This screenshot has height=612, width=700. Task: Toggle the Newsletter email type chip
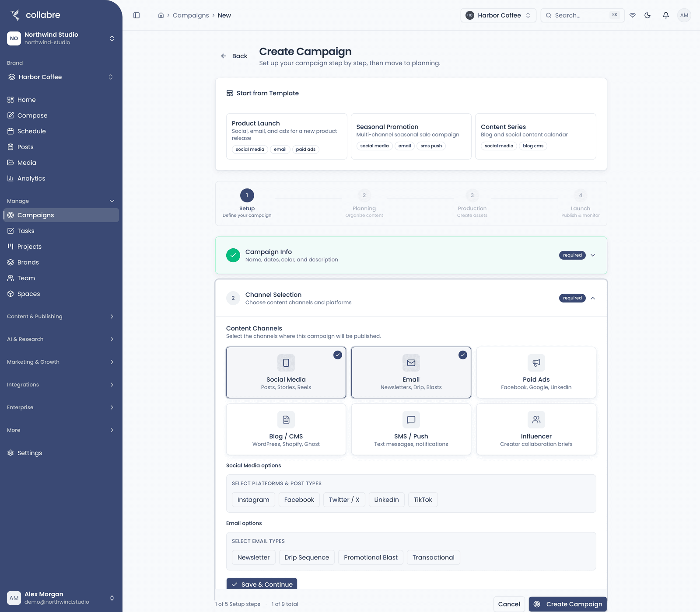click(x=254, y=557)
